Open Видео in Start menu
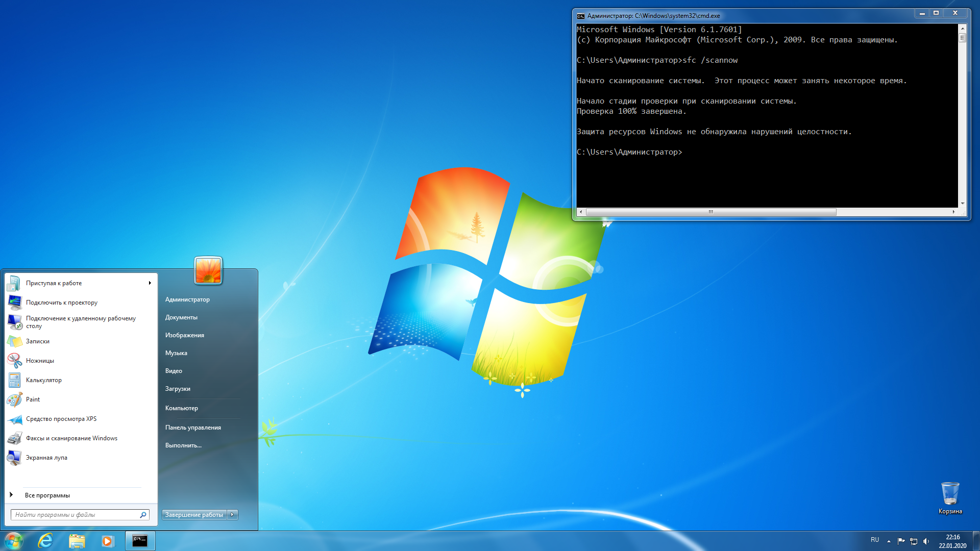This screenshot has width=980, height=551. (174, 371)
